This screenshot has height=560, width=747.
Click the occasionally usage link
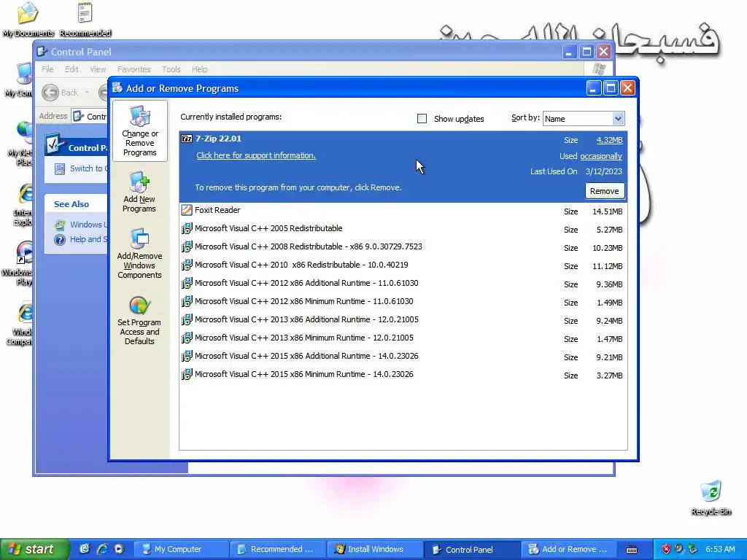[601, 156]
